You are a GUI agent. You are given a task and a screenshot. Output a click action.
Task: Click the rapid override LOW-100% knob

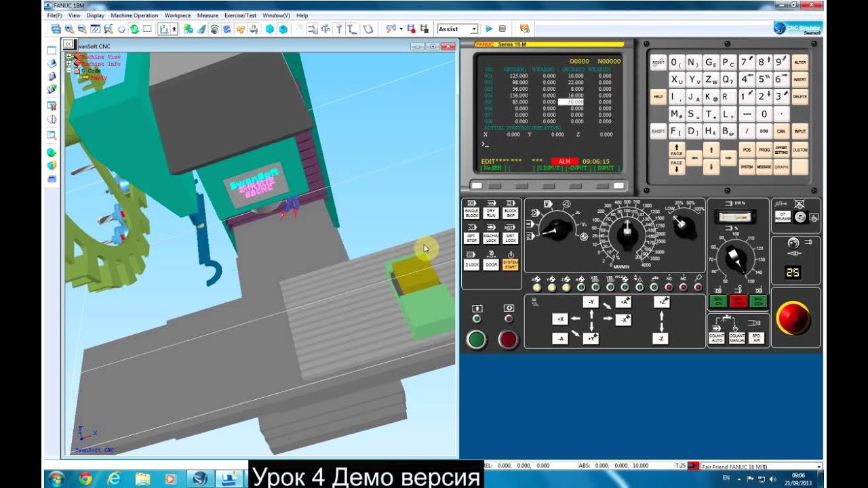point(684,226)
